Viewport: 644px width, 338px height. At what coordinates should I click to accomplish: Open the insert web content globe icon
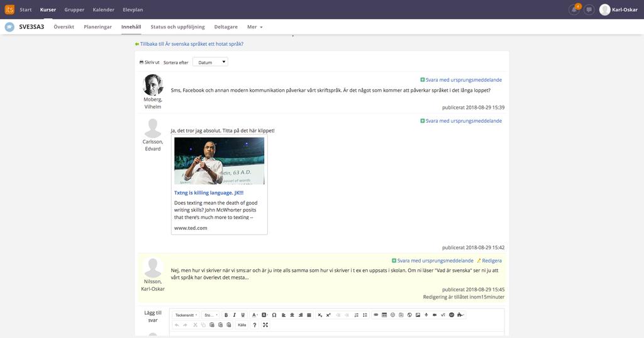pyautogui.click(x=409, y=315)
